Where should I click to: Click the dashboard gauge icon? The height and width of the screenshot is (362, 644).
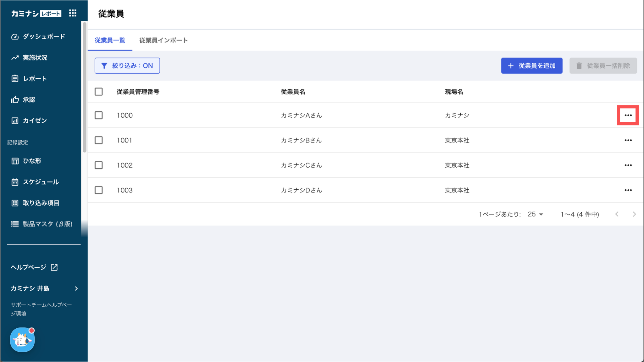(15, 36)
